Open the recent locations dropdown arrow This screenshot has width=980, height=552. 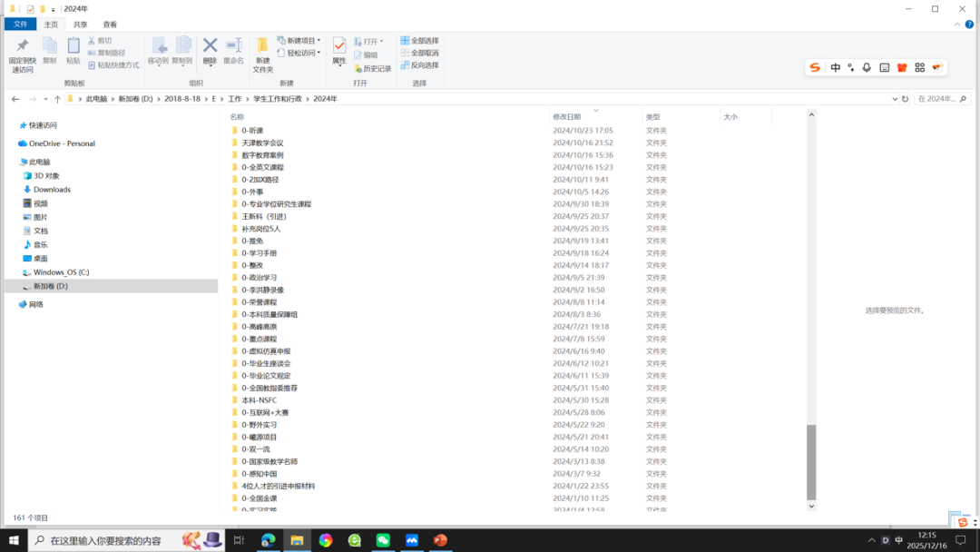[x=45, y=99]
